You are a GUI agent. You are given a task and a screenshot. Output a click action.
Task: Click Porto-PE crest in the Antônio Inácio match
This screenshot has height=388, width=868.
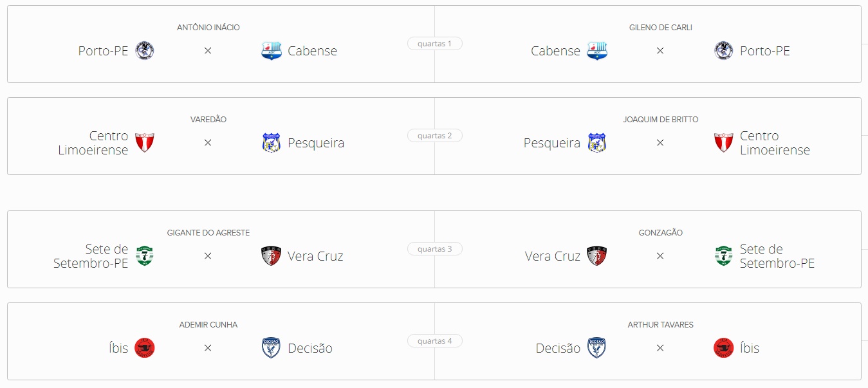coord(145,51)
